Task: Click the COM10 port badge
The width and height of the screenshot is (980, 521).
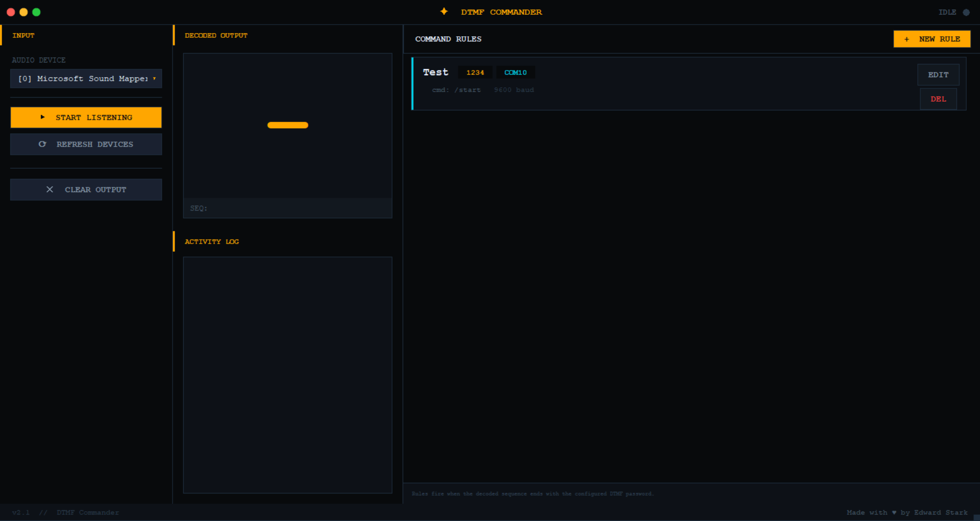Action: [x=516, y=73]
